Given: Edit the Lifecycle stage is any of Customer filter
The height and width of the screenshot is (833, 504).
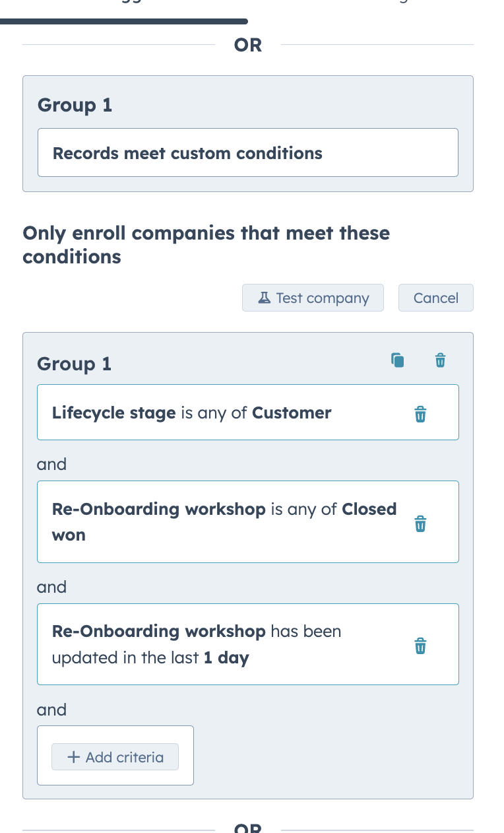Looking at the screenshot, I should pos(248,412).
